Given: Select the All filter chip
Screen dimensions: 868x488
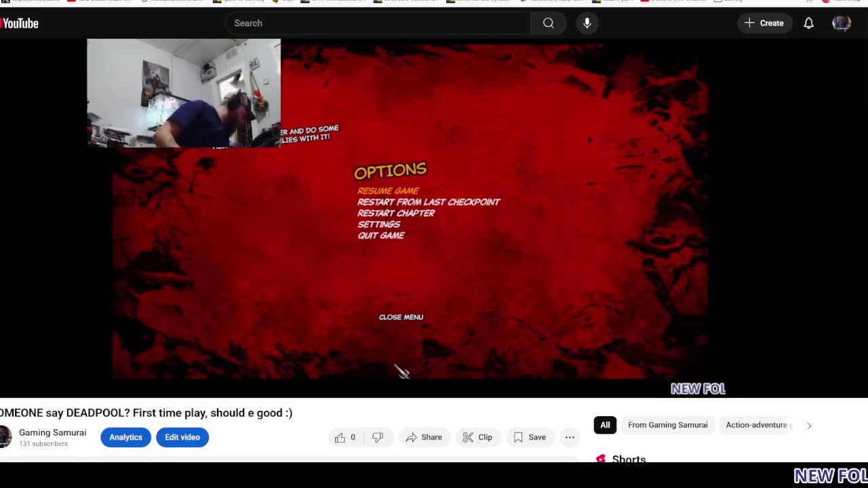Looking at the screenshot, I should pyautogui.click(x=605, y=425).
